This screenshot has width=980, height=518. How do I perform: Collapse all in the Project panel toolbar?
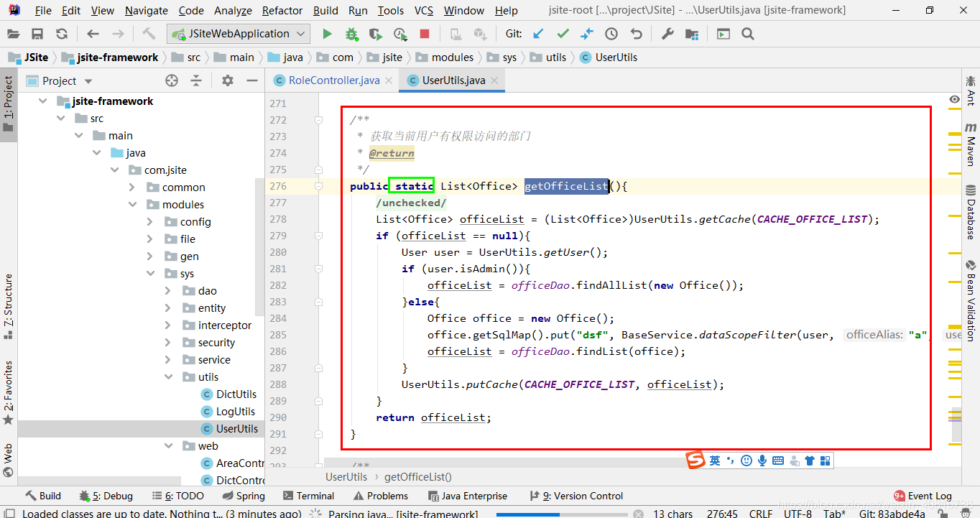(x=196, y=80)
